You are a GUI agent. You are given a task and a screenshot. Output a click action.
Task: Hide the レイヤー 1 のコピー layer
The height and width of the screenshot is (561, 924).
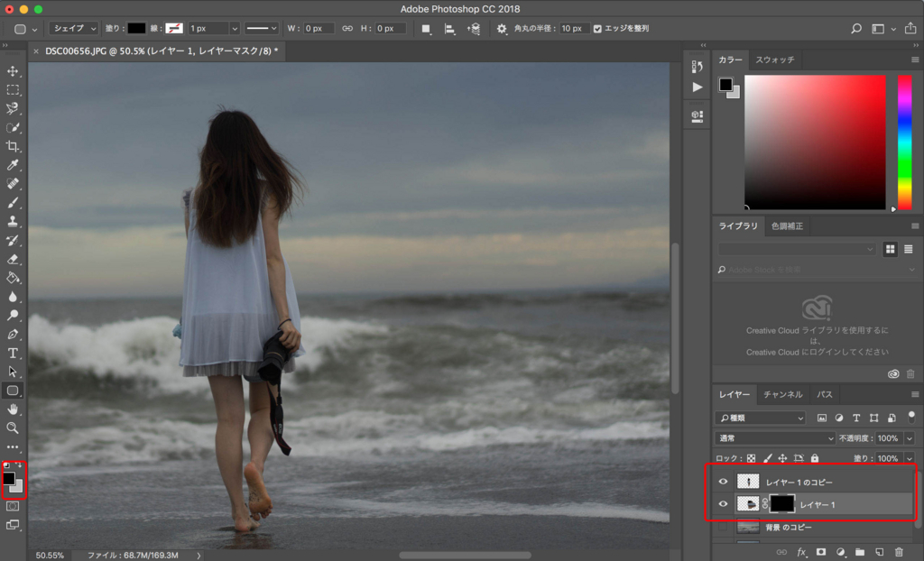723,482
